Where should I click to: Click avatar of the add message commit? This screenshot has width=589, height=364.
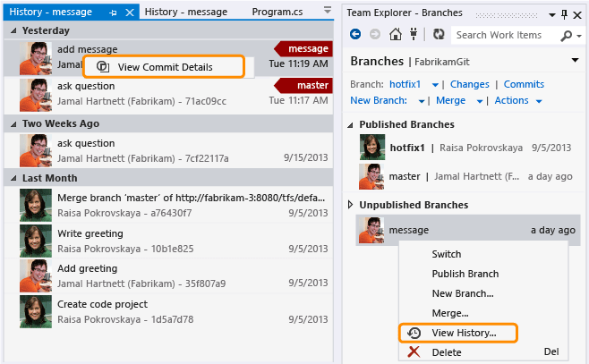click(36, 58)
